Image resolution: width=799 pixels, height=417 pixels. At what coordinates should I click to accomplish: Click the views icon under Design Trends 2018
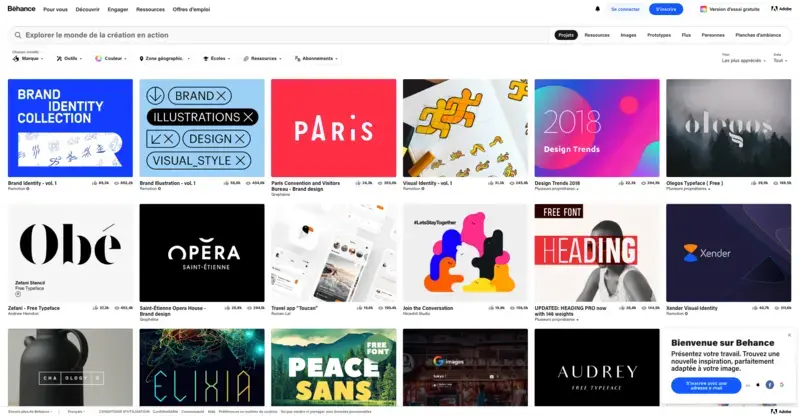click(x=644, y=183)
